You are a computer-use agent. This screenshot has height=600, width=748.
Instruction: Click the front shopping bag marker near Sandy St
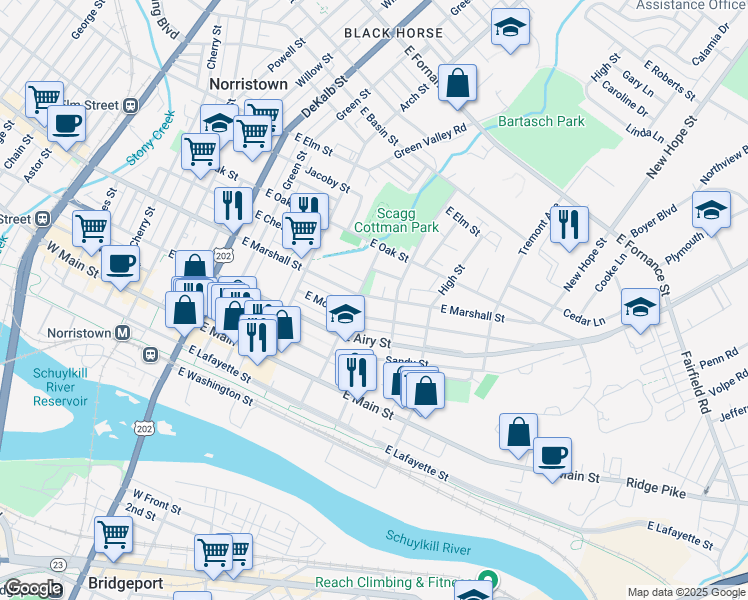coord(425,394)
